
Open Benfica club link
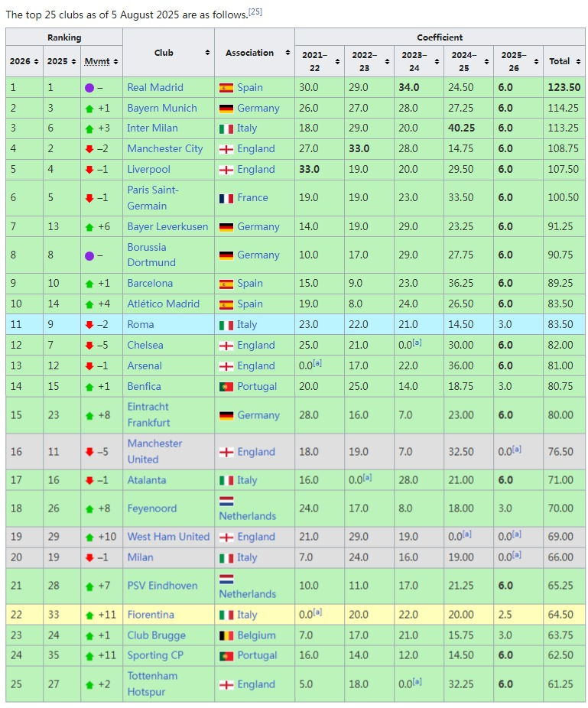(144, 387)
